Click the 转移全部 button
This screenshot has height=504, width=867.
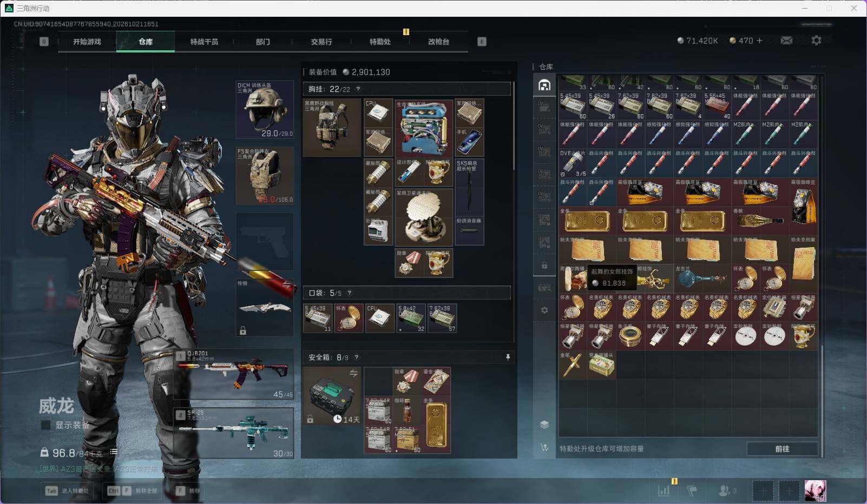tap(133, 490)
